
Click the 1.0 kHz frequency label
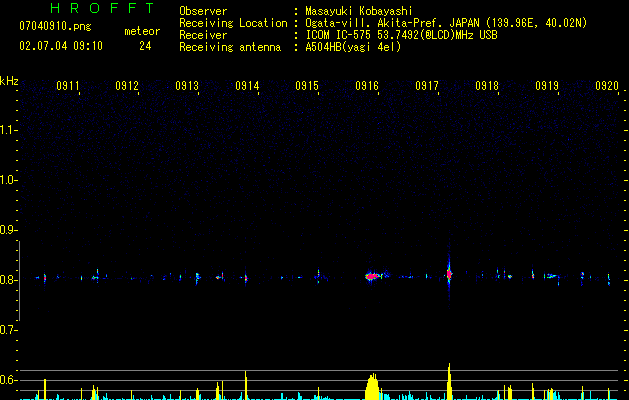click(8, 180)
